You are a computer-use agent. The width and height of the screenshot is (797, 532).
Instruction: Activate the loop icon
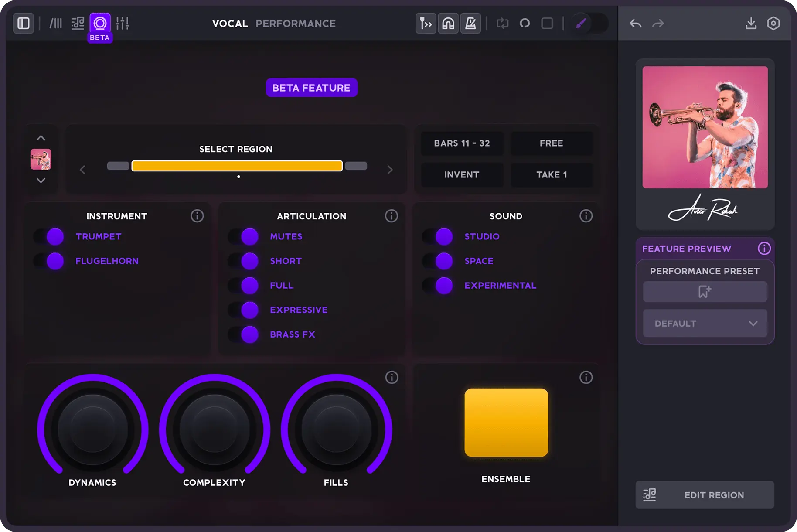coord(503,23)
